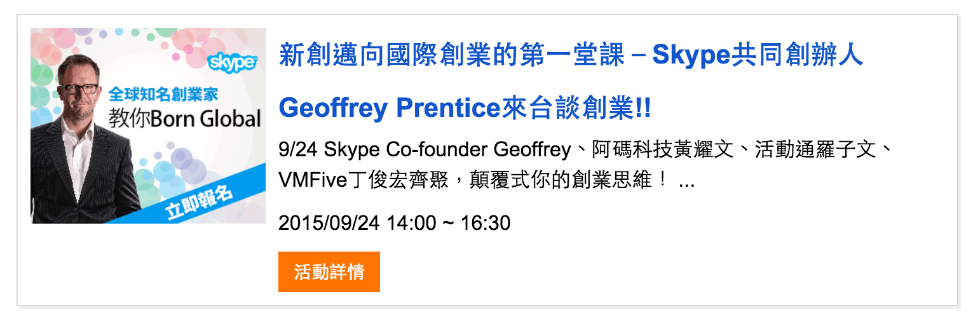Screen dimensions: 980x324
Task: Click the Geoffrey Prentice來台談創業!! title line
Action: pyautogui.click(x=465, y=109)
